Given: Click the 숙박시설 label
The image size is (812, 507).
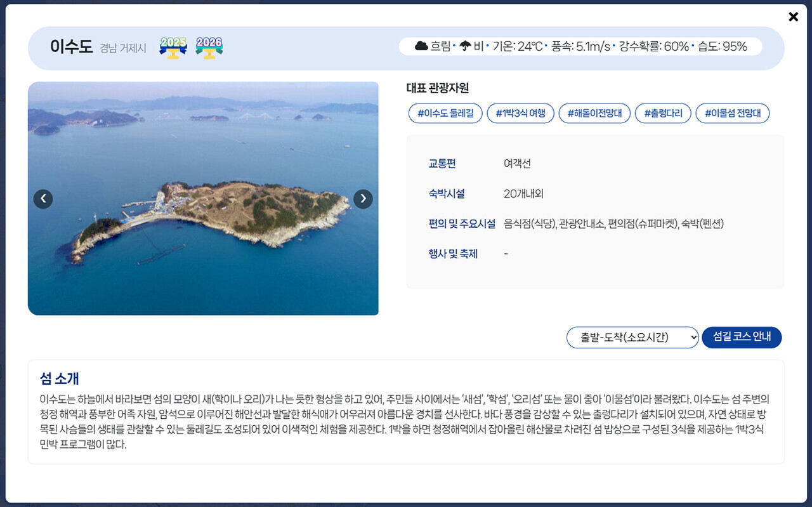Looking at the screenshot, I should pyautogui.click(x=447, y=194).
